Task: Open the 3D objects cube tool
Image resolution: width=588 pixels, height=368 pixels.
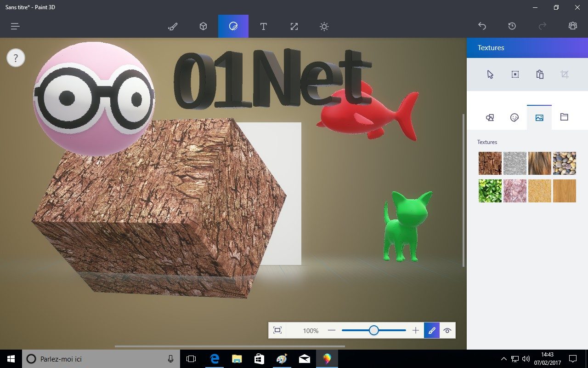Action: pos(203,27)
